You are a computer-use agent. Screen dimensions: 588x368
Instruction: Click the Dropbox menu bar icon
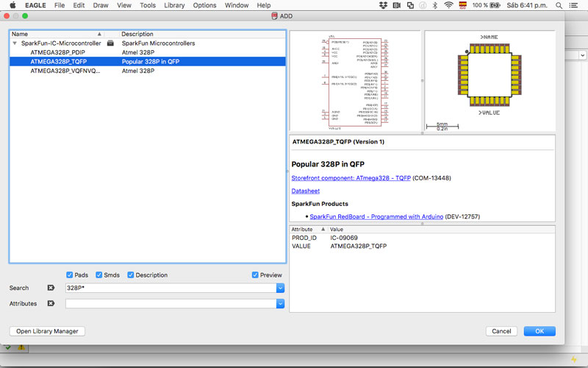tap(383, 5)
